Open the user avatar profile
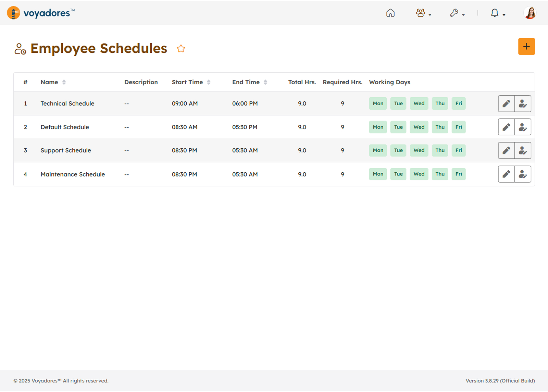This screenshot has height=392, width=548. click(x=530, y=13)
